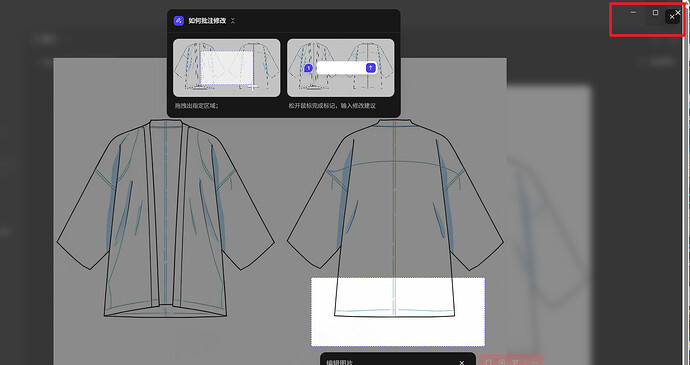Open the drag-region tutorial thumbnail
Viewport: 690px width, 365px height.
[x=226, y=68]
